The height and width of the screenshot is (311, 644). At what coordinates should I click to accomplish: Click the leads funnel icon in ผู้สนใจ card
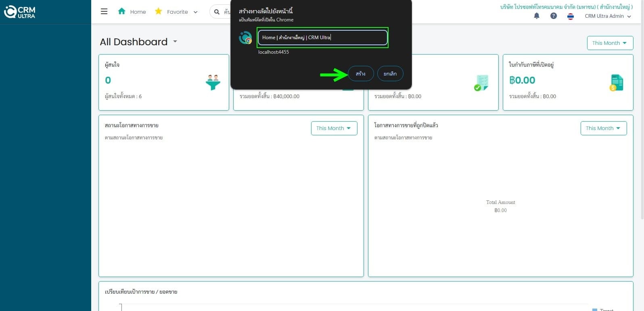pyautogui.click(x=213, y=82)
